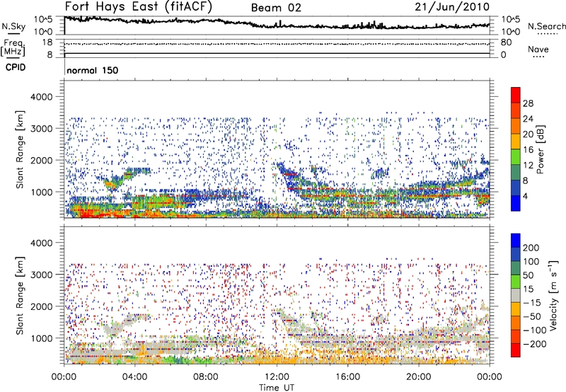Click the "N.Sky" legend label
566x392 pixels.
point(13,26)
